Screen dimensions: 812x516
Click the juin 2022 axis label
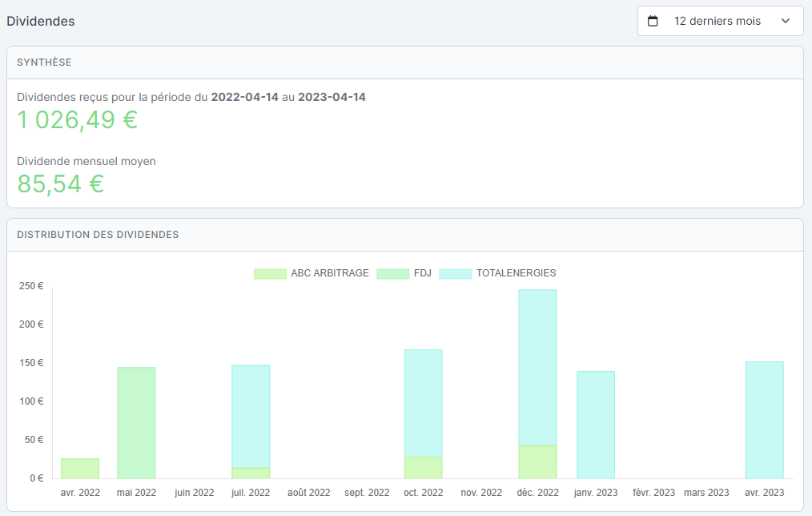pyautogui.click(x=195, y=493)
